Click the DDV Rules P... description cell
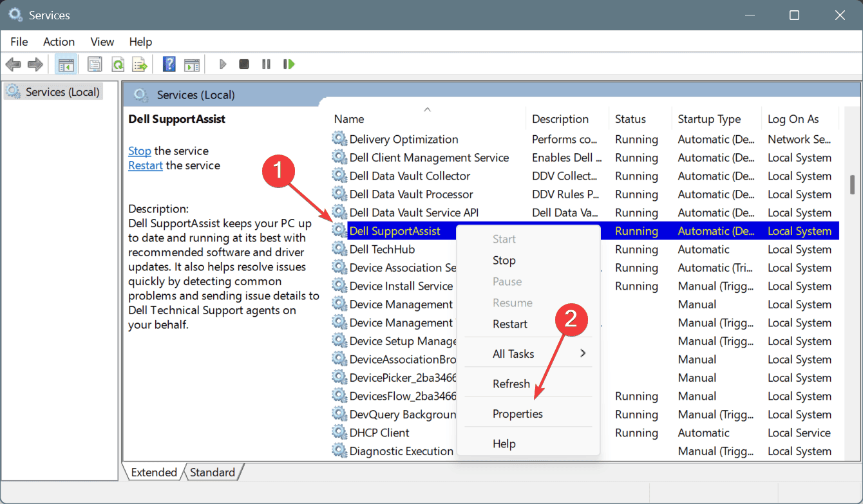 (567, 194)
